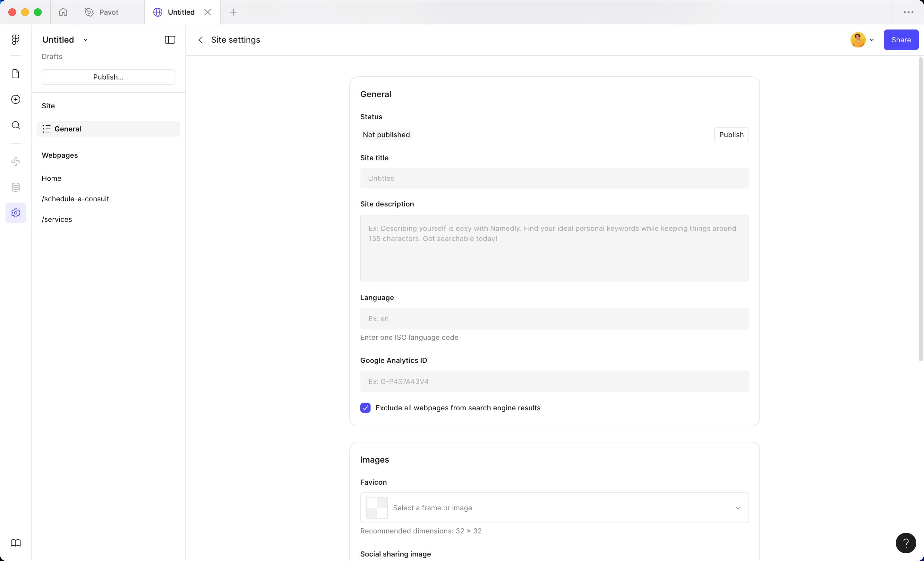Open the avatar account chevron
The width and height of the screenshot is (924, 561).
pos(871,40)
